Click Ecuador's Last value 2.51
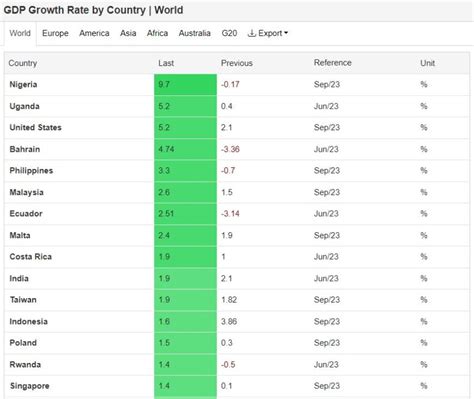Screen dimensions: 474x399 (x=166, y=214)
